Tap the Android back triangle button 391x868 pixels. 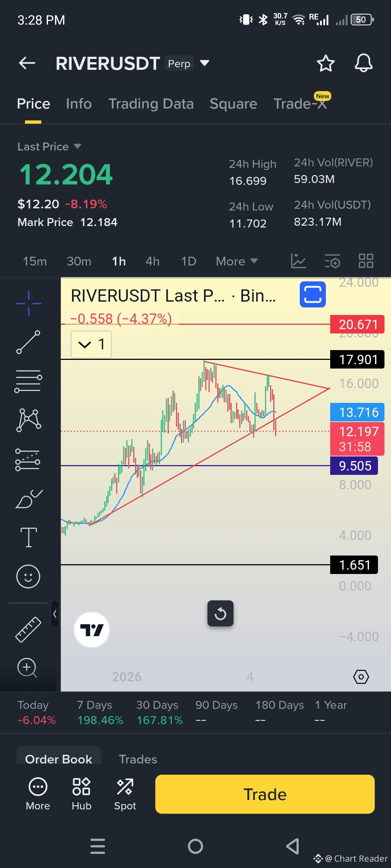pyautogui.click(x=293, y=846)
